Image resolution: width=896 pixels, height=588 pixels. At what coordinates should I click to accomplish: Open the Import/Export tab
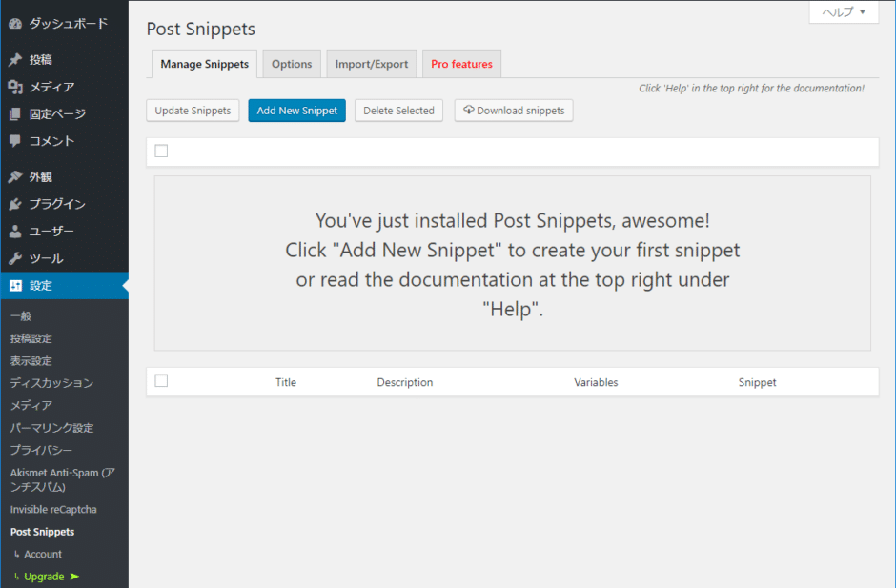pyautogui.click(x=371, y=64)
